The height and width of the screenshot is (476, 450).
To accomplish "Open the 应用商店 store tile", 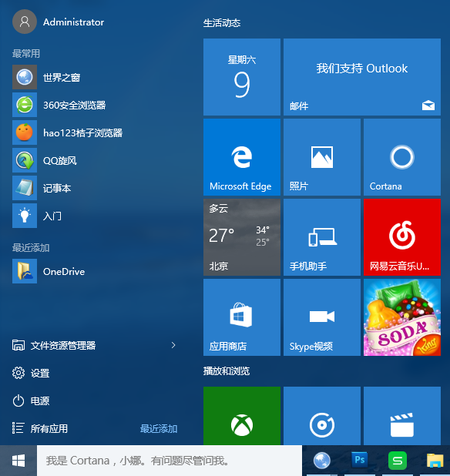I will (242, 317).
